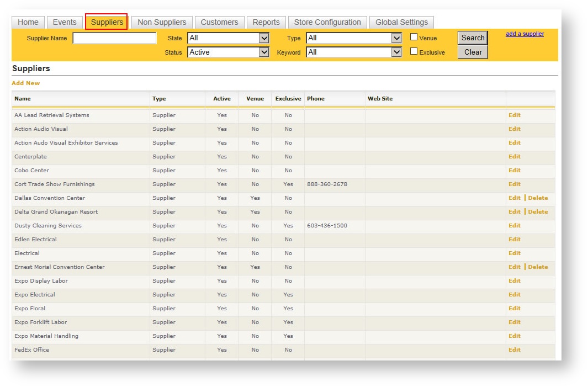Switch to the Events tab
Viewport: 588px width, 387px height.
tap(65, 22)
